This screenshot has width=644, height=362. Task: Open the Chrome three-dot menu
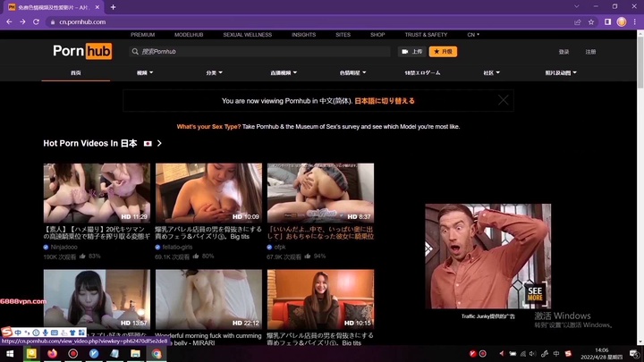click(x=634, y=21)
